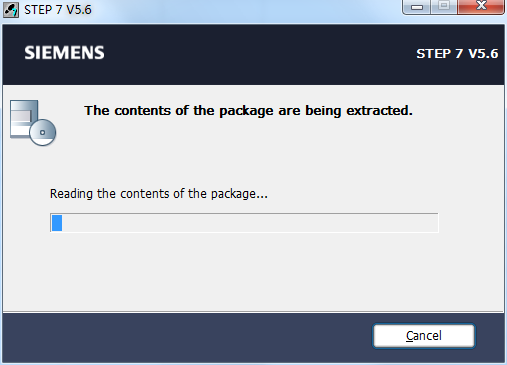507x365 pixels.
Task: Click the installer computer and CD icon
Action: click(x=33, y=123)
